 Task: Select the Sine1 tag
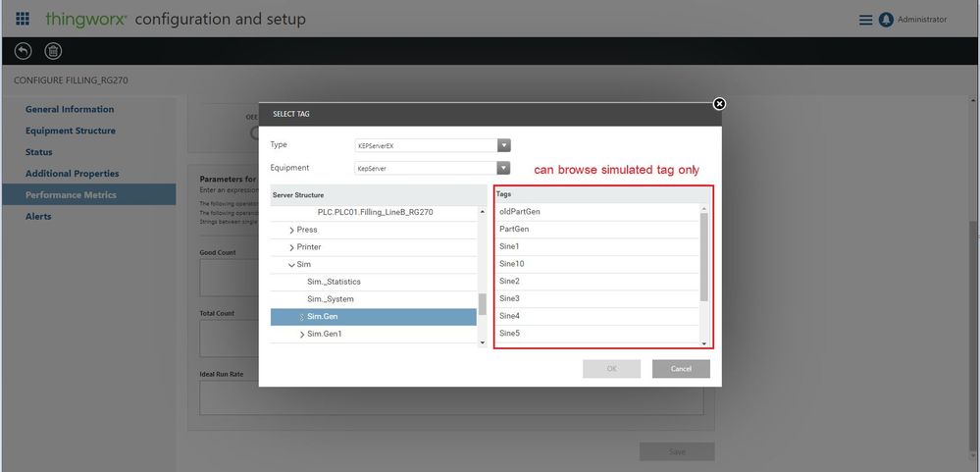coord(596,247)
